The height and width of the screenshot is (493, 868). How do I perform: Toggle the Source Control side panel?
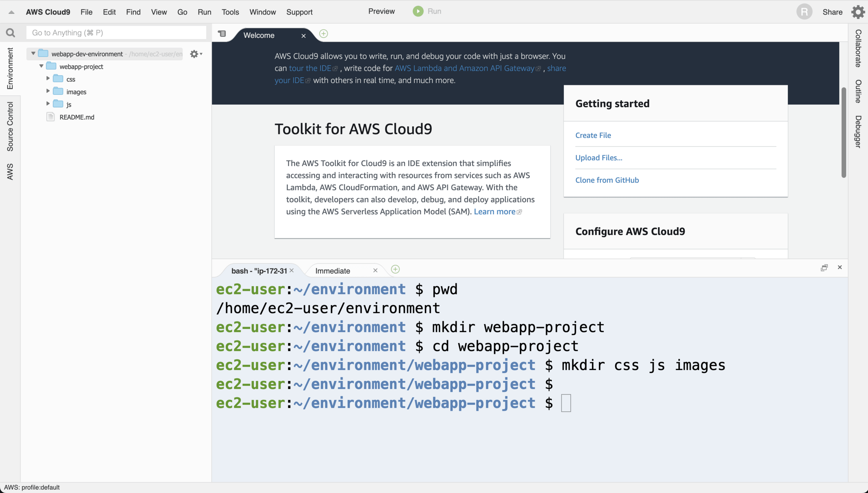10,126
